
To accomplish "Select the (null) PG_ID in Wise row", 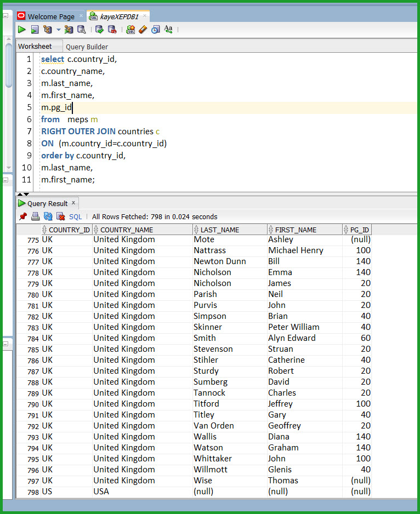I will point(357,481).
